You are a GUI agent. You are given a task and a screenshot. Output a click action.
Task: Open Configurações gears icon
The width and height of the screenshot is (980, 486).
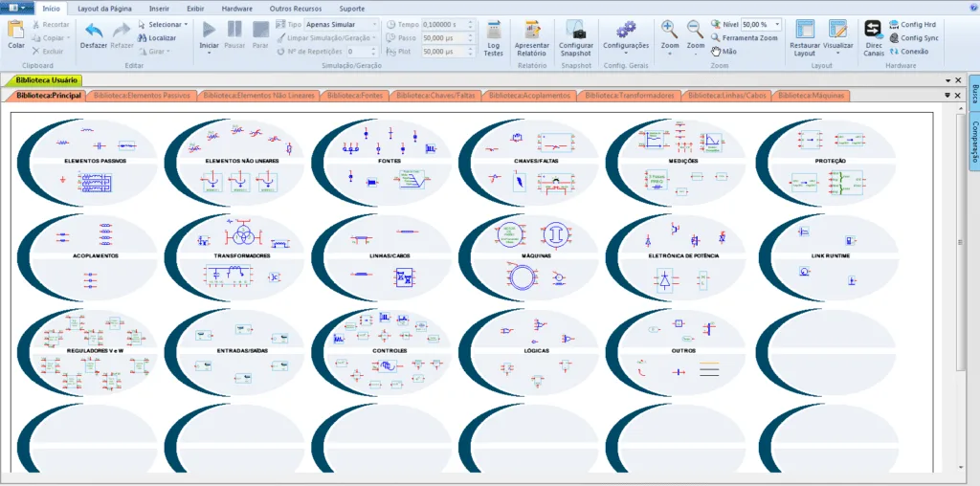[x=626, y=30]
